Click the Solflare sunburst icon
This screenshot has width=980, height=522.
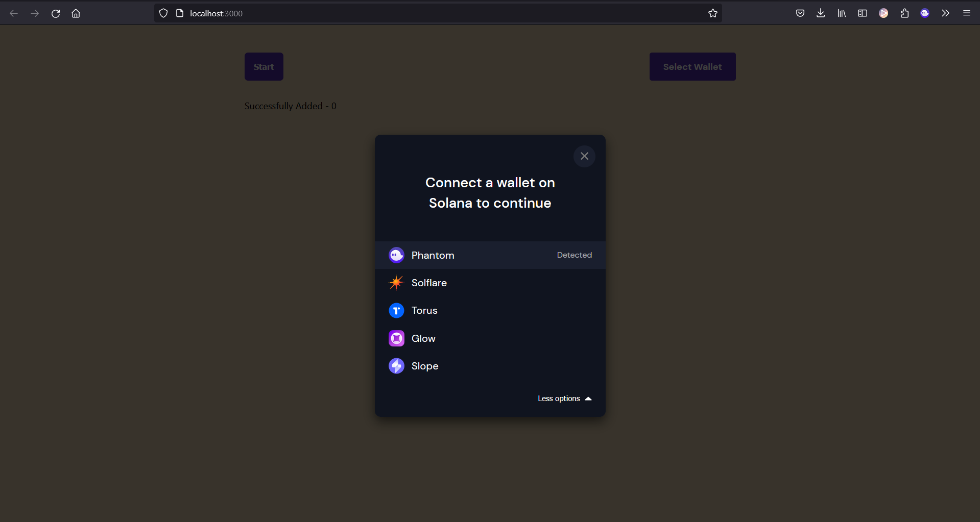pyautogui.click(x=396, y=283)
